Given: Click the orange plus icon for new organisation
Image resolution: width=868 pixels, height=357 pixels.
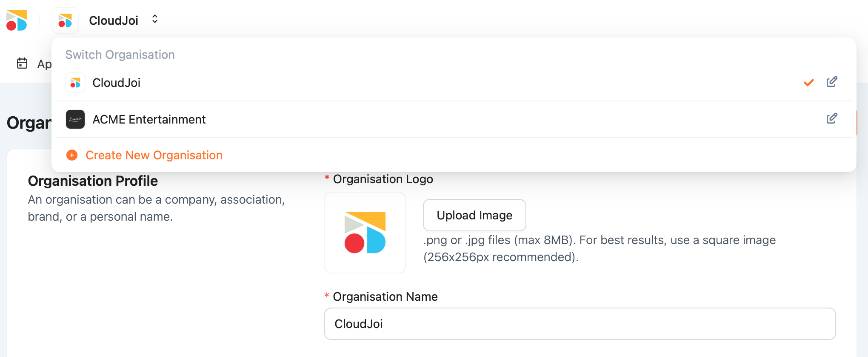Looking at the screenshot, I should coord(72,155).
